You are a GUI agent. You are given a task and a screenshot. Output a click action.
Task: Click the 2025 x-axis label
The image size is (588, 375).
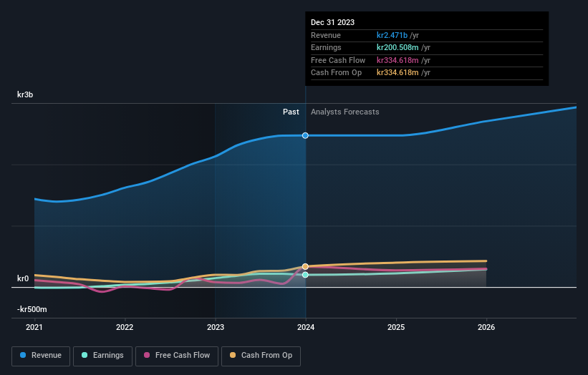(x=396, y=328)
